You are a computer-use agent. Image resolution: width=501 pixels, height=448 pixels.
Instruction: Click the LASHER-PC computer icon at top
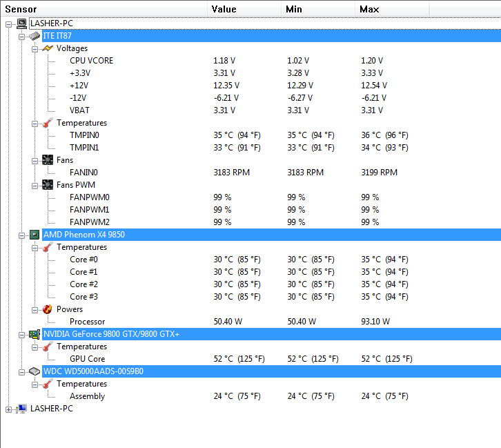coord(21,23)
